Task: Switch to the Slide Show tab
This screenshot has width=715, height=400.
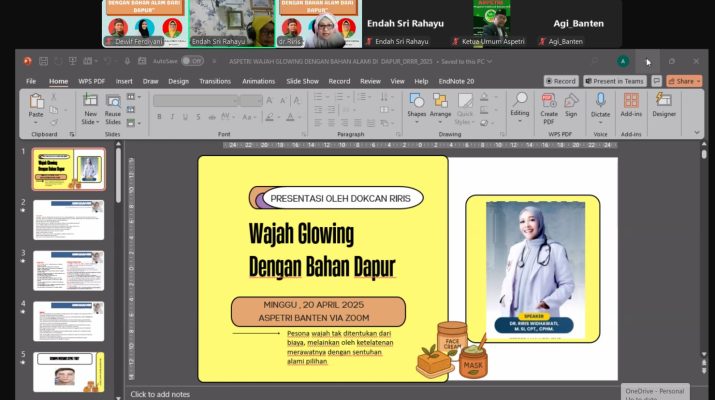Action: (302, 81)
